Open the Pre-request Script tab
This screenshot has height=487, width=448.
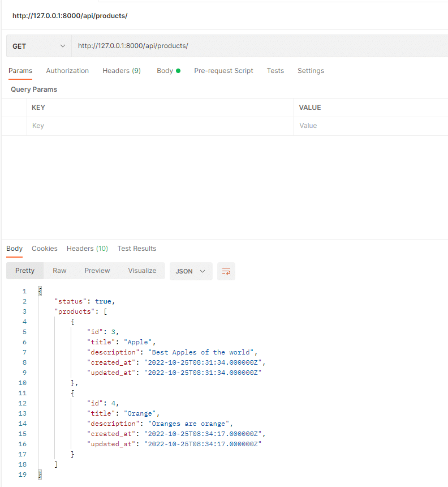pyautogui.click(x=223, y=71)
